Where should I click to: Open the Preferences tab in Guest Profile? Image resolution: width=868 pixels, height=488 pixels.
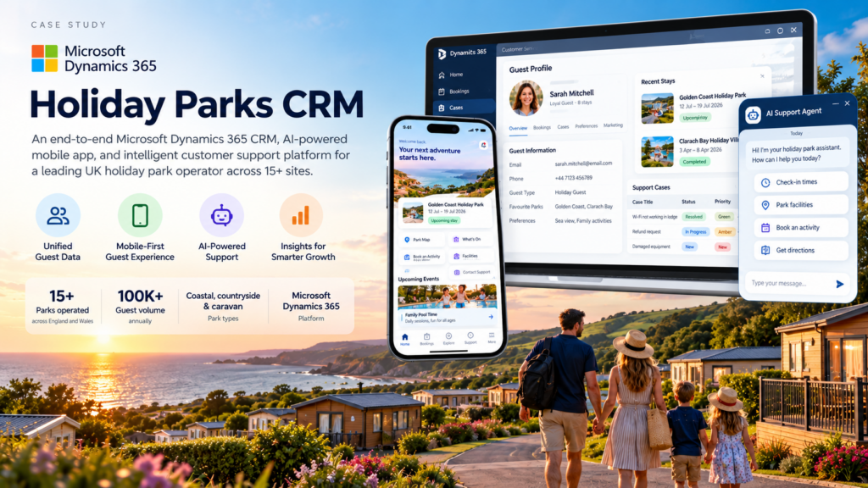click(587, 126)
